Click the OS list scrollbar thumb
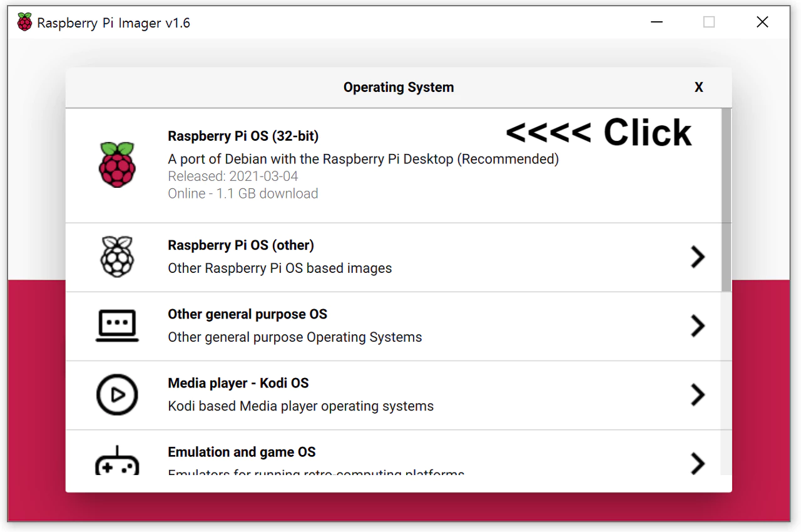 (x=726, y=200)
